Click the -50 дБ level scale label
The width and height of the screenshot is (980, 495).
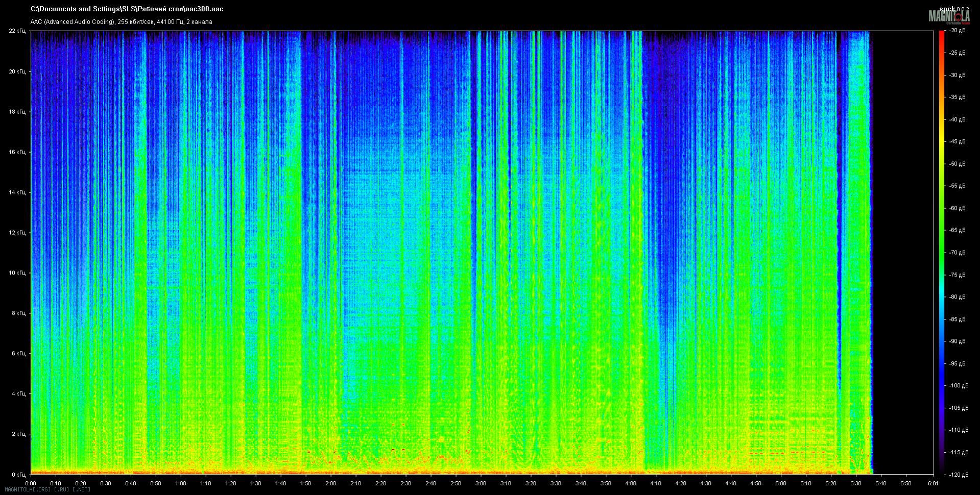click(x=957, y=164)
